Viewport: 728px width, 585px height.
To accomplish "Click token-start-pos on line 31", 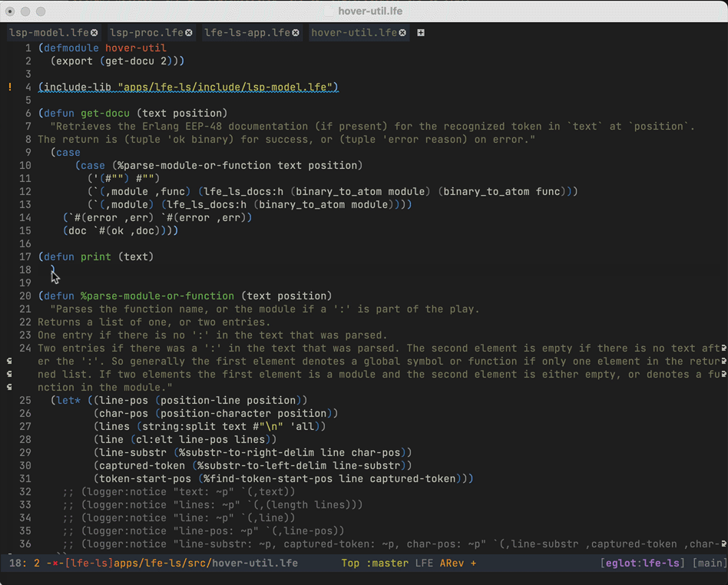I will coord(145,479).
